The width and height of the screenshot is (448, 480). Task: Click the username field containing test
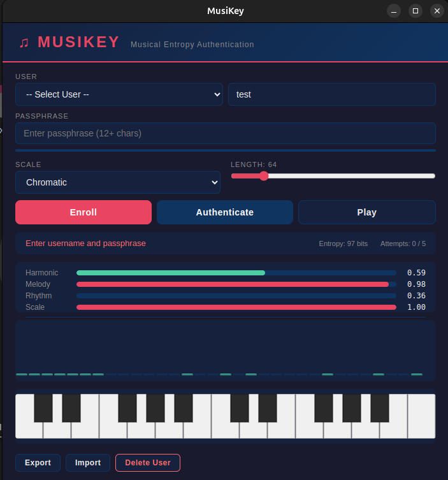[x=331, y=94]
